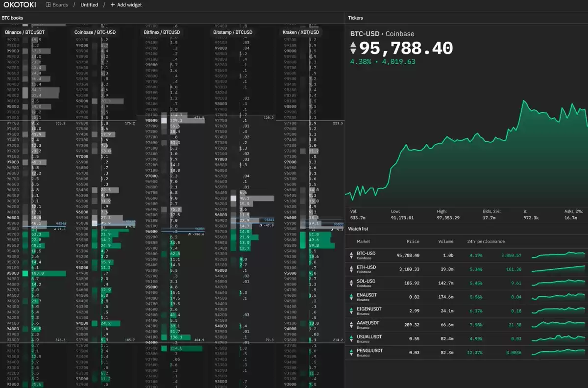Click the AAVEUSDT sparkline chart
Screen dimensions: 588x388
point(558,325)
